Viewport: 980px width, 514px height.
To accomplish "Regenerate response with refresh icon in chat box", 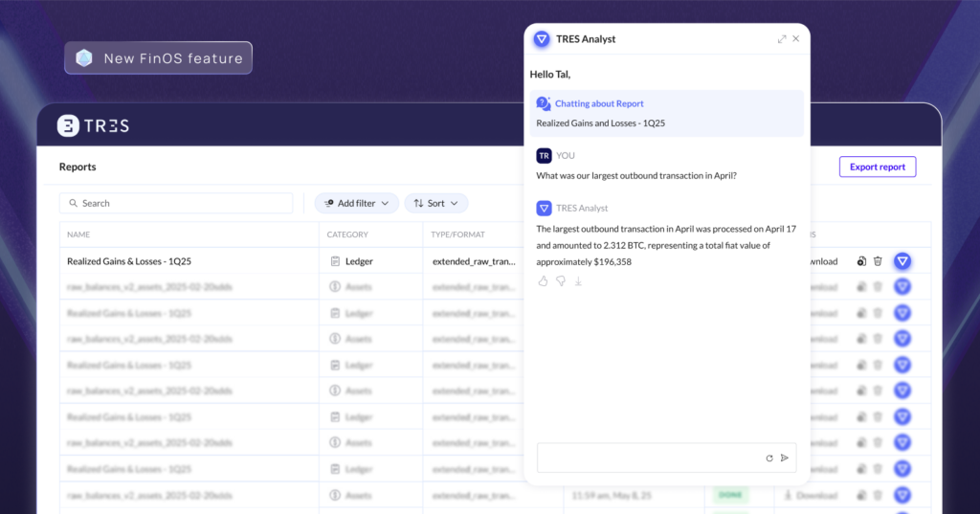I will [769, 458].
